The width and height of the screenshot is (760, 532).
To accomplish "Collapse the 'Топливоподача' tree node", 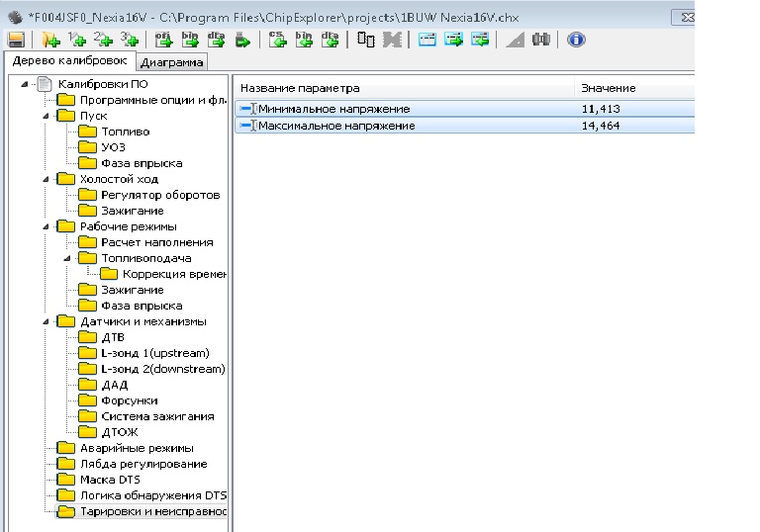I will coord(67,258).
